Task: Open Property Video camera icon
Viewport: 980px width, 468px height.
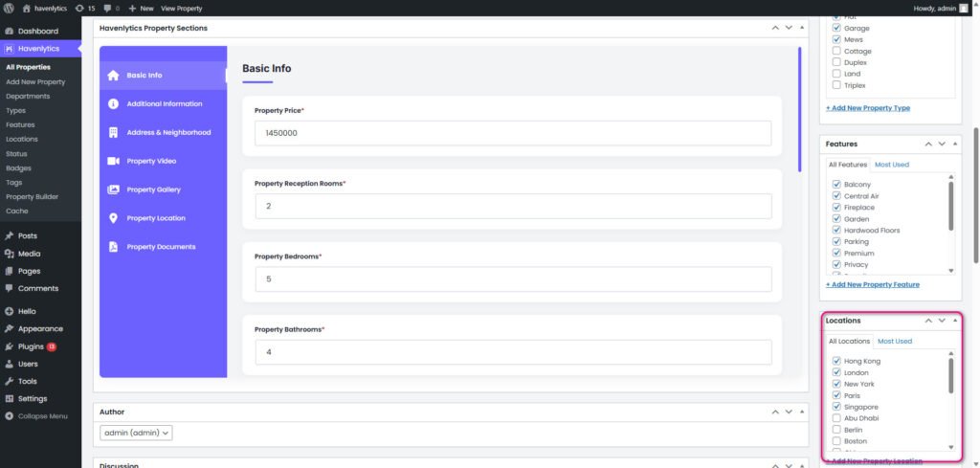Action: coord(113,161)
